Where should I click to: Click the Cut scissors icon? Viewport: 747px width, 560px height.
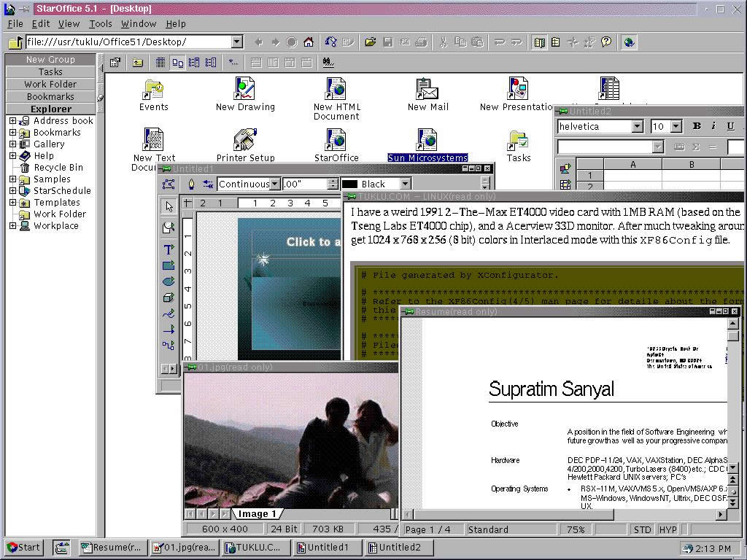(x=443, y=42)
